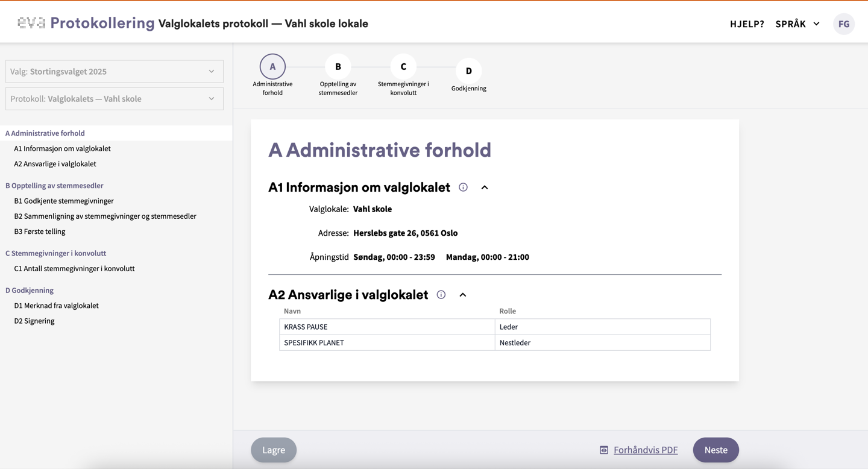
Task: Open the FG user avatar menu
Action: [843, 24]
